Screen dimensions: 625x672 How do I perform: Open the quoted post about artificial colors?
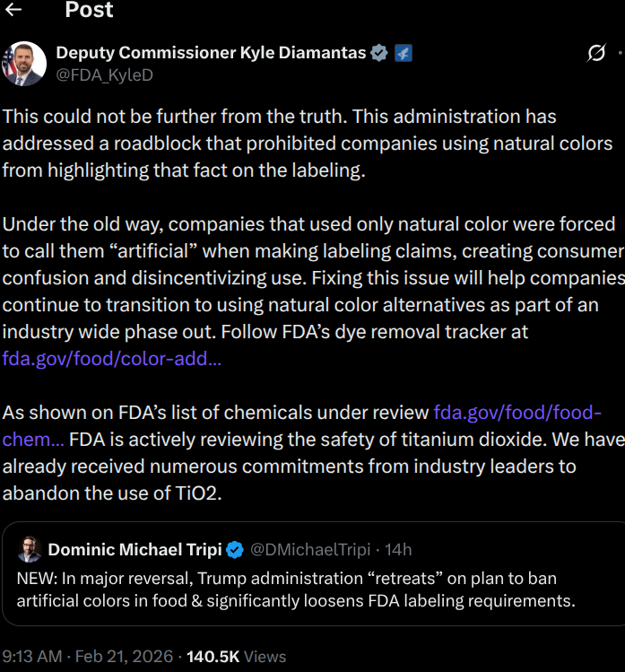coord(296,589)
